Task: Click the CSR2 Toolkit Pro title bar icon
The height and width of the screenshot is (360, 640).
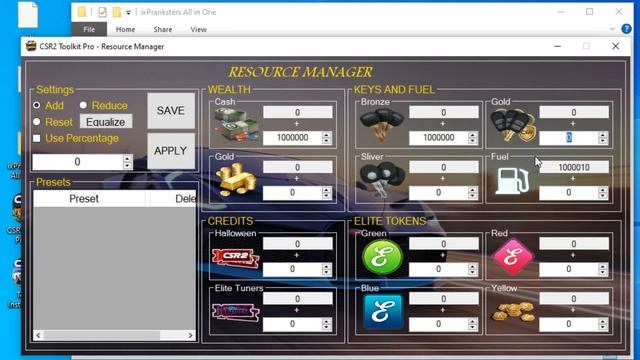Action: tap(31, 46)
